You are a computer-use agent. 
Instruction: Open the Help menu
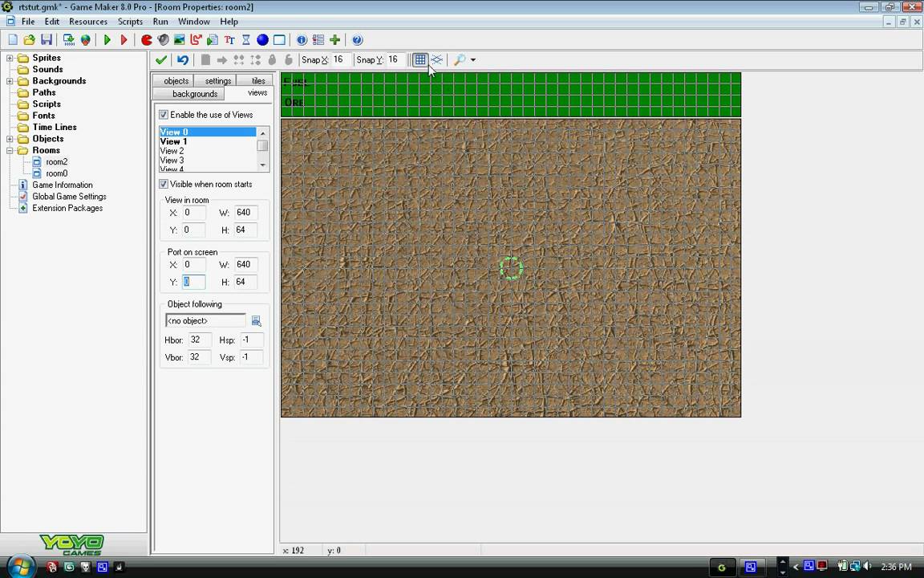tap(229, 21)
